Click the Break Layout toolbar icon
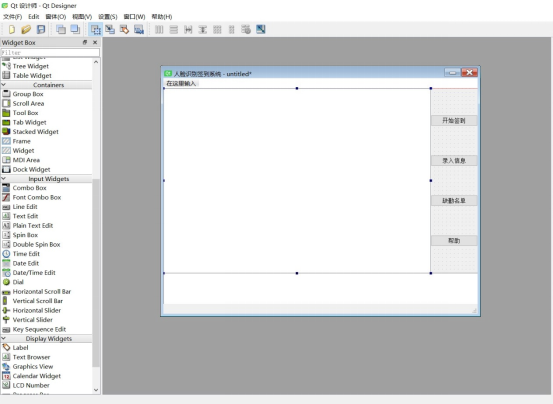 tap(246, 29)
